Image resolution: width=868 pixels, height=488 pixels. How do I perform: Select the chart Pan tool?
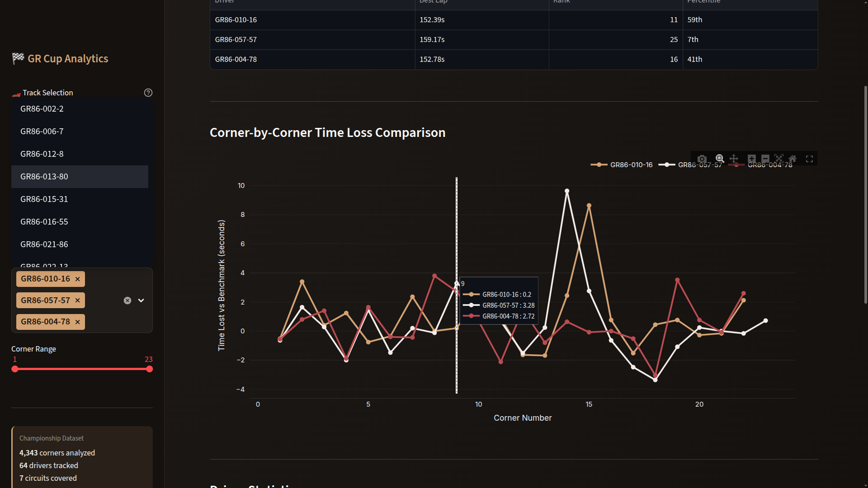[x=734, y=159]
